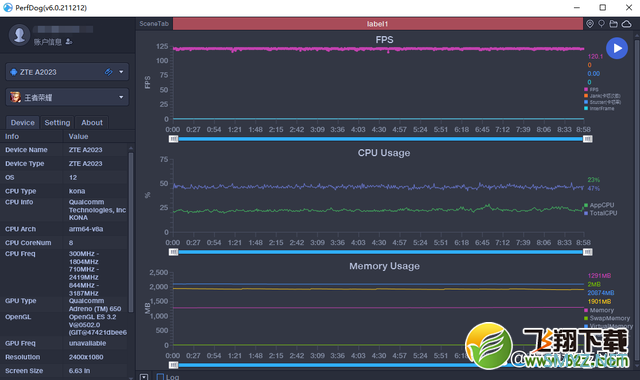Toggle SwapMemory series in memory legend
Screen dimensions: 640x380
tap(607, 318)
